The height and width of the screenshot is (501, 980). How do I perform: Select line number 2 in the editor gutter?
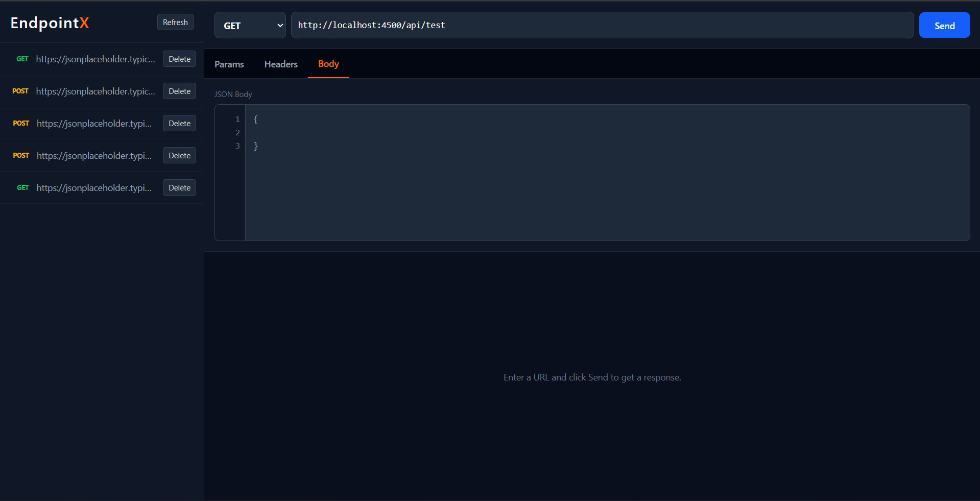coord(237,132)
